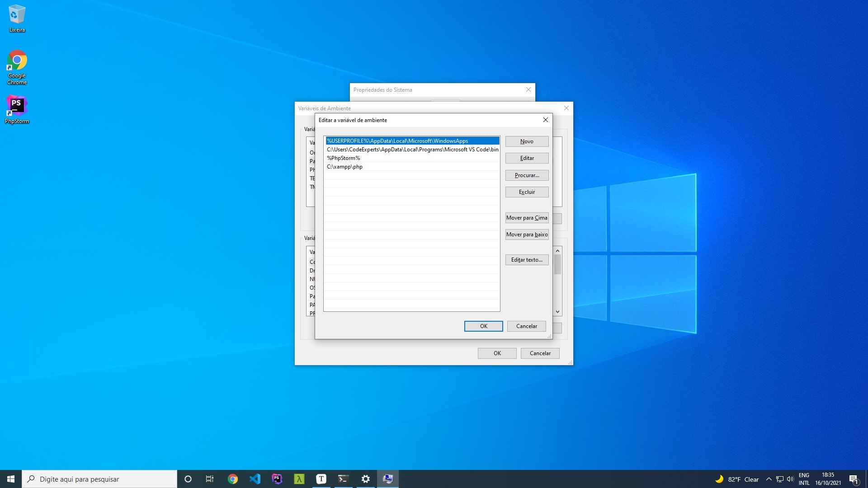Open the terminal icon in the taskbar
Screen dimensions: 868x488
[x=343, y=479]
